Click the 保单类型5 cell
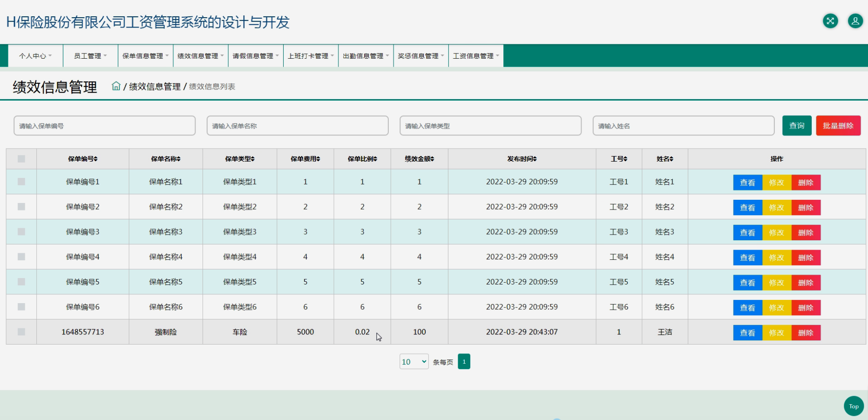The image size is (868, 420). [240, 282]
